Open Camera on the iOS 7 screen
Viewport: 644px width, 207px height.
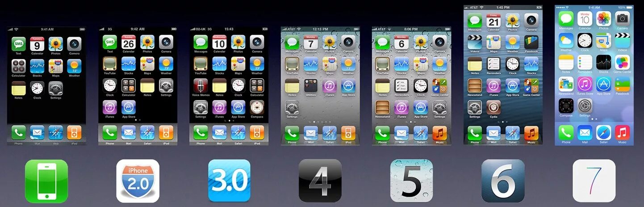(x=622, y=19)
